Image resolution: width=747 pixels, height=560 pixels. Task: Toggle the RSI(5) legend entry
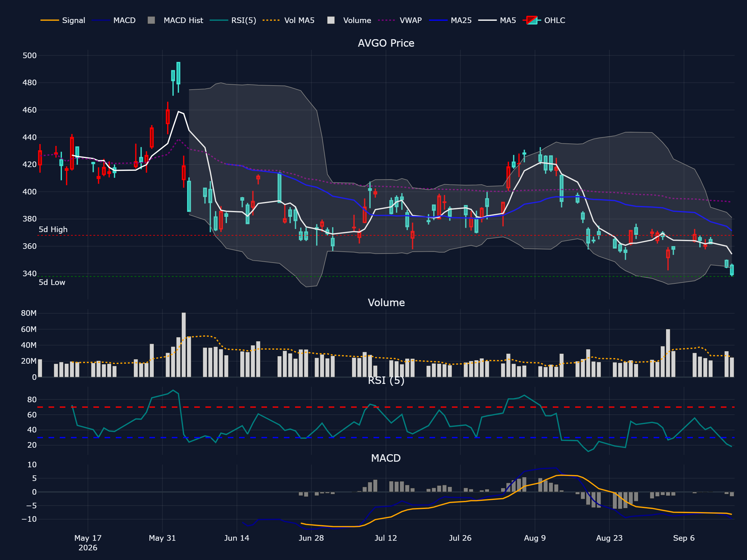click(x=233, y=20)
